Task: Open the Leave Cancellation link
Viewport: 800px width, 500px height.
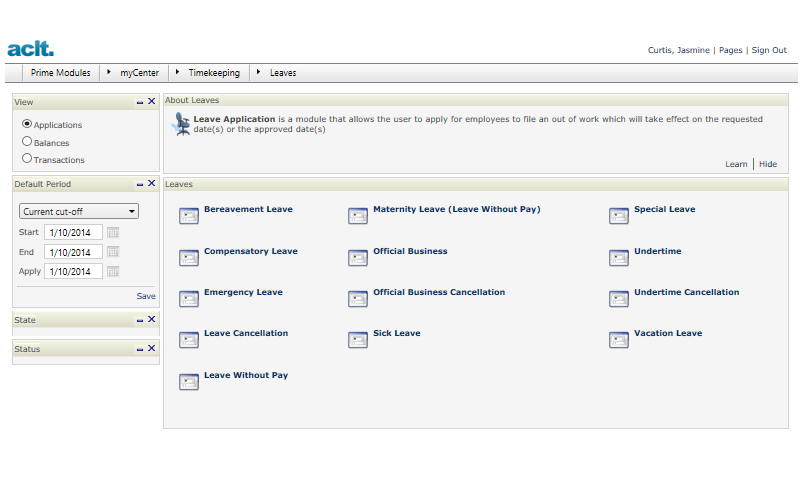Action: coord(246,333)
